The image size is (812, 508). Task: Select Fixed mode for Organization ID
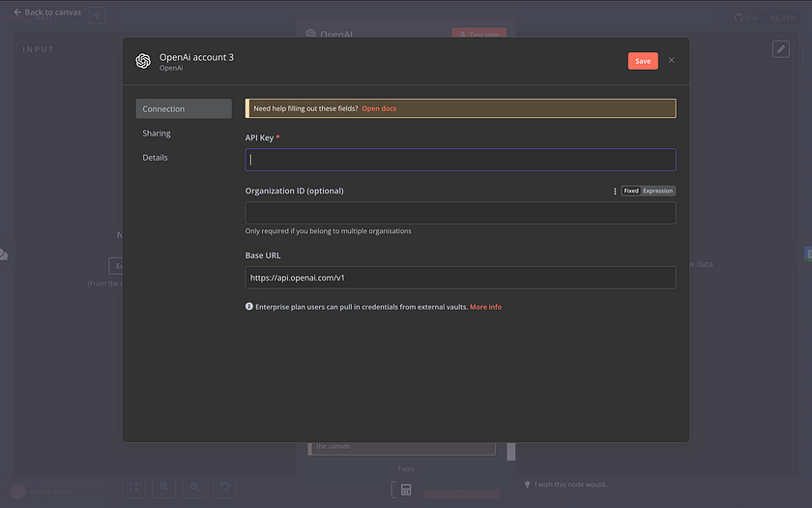coord(630,191)
